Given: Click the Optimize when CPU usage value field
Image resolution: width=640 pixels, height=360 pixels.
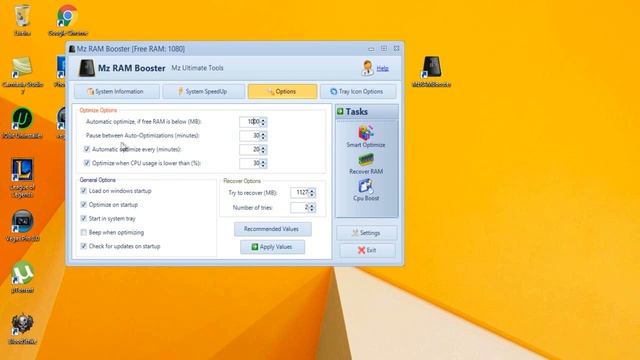Looking at the screenshot, I should point(250,163).
